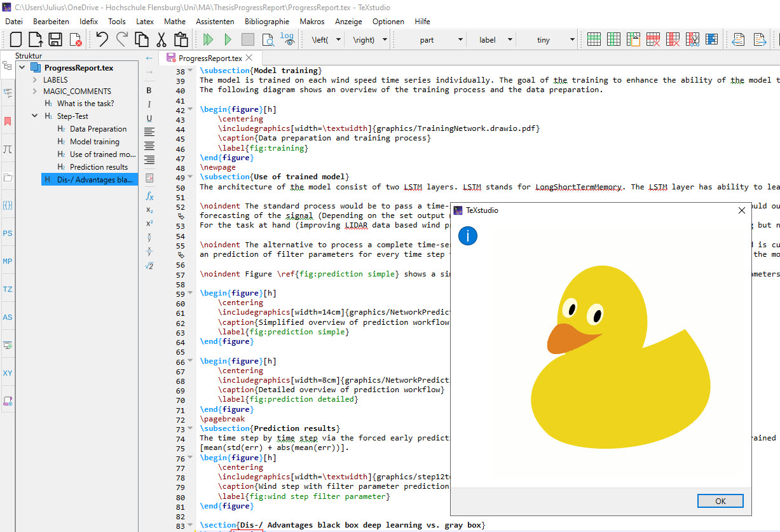
Task: Select Prediction results in structure tree
Action: click(x=99, y=167)
